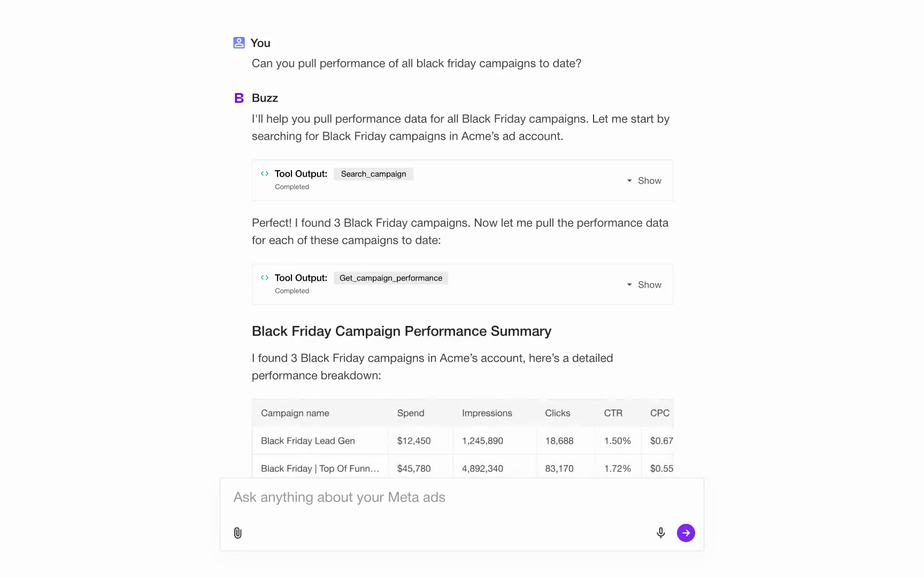The height and width of the screenshot is (578, 924).
Task: Click the Completed status label
Action: (292, 186)
